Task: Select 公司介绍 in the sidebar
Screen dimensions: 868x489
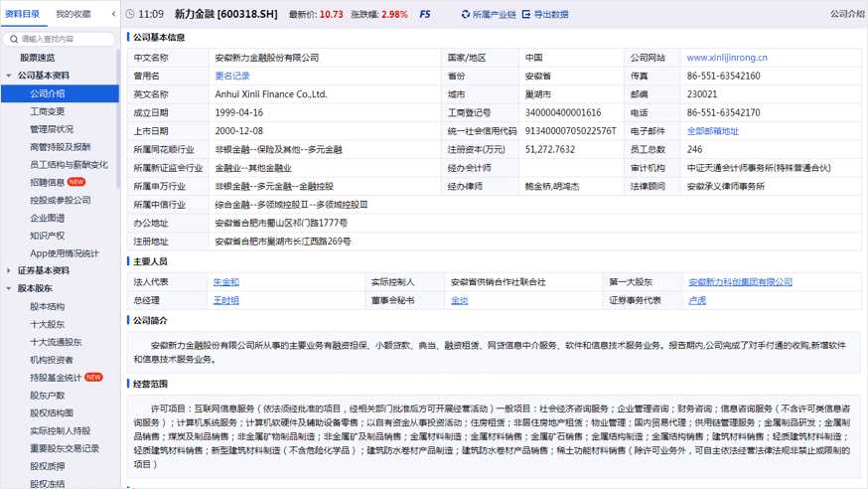Action: tap(60, 93)
